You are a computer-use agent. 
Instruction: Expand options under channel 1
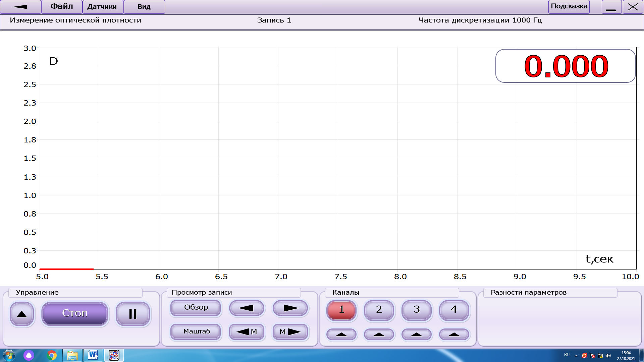[x=341, y=334]
